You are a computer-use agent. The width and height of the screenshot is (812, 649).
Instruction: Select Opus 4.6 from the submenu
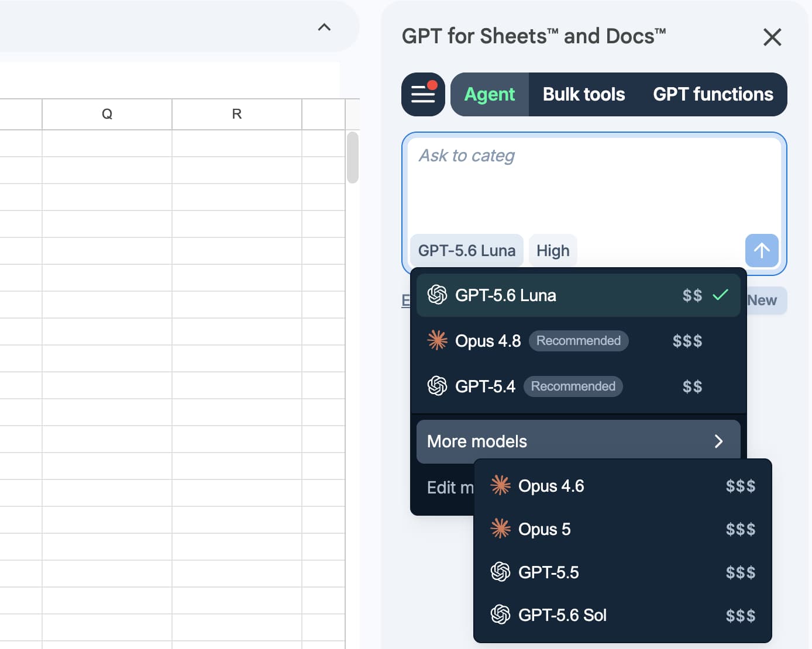point(622,486)
